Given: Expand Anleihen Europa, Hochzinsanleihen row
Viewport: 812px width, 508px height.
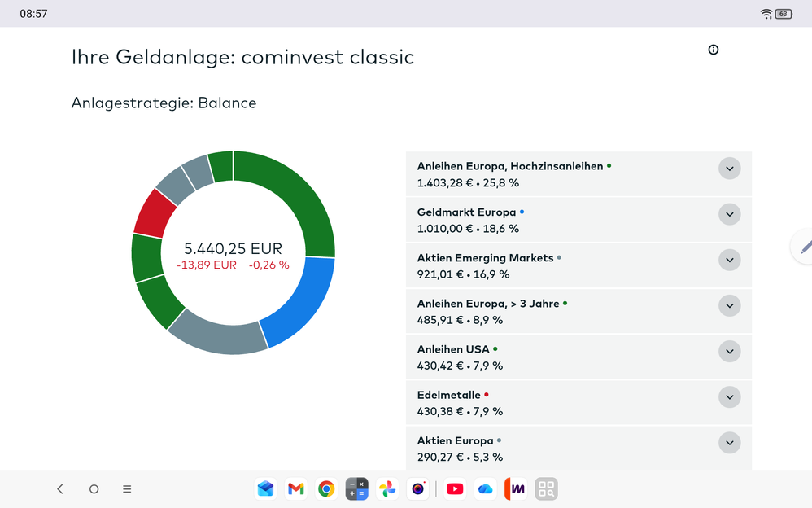Looking at the screenshot, I should pos(730,169).
